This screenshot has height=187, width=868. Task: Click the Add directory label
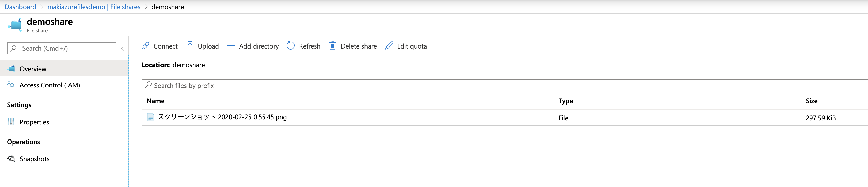(259, 46)
